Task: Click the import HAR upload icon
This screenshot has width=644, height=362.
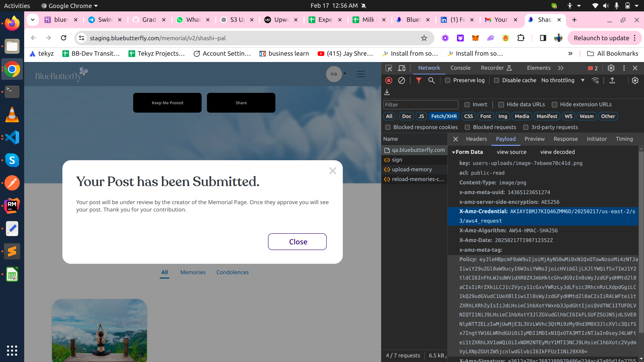Action: click(612, 80)
